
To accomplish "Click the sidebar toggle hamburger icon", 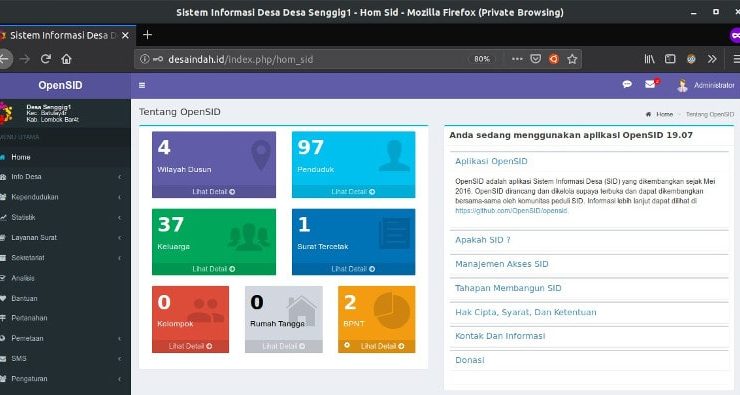I will pyautogui.click(x=142, y=85).
